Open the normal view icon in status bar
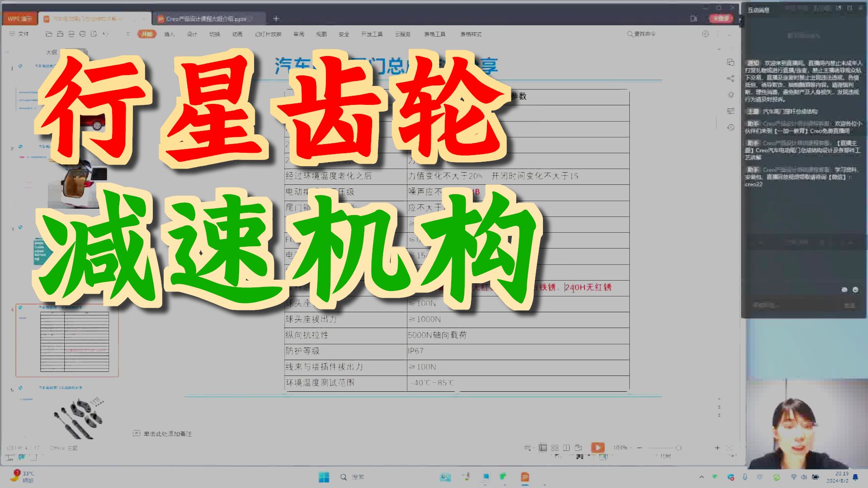 tap(542, 448)
